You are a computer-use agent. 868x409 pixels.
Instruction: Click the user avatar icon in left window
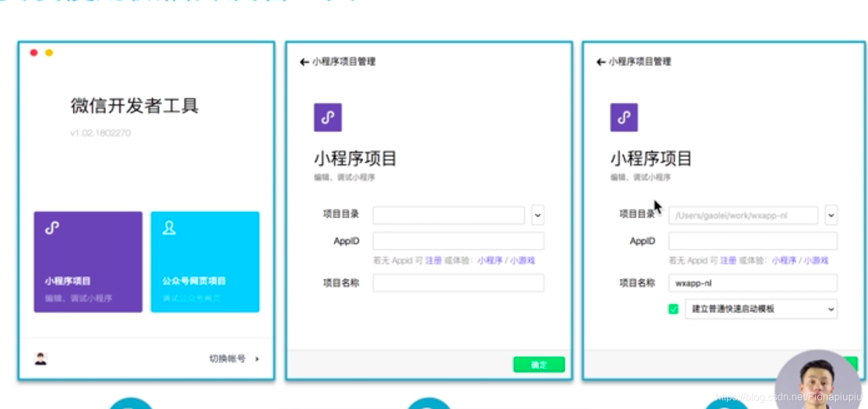pos(41,359)
